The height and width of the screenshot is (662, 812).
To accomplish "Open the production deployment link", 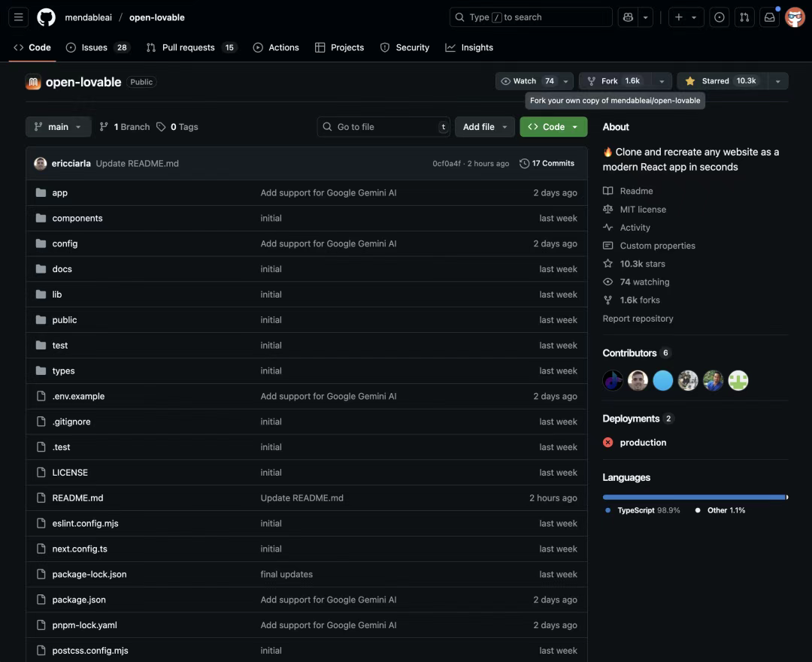I will tap(643, 443).
